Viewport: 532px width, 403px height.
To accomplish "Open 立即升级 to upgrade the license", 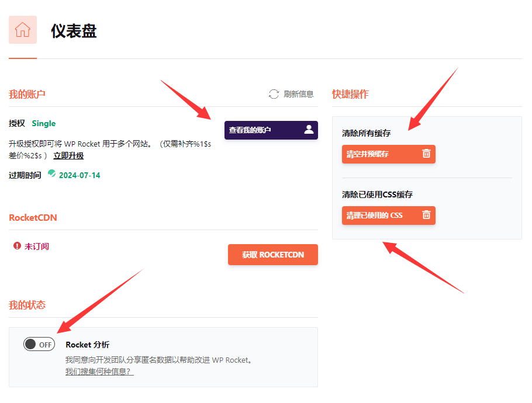I will (68, 156).
